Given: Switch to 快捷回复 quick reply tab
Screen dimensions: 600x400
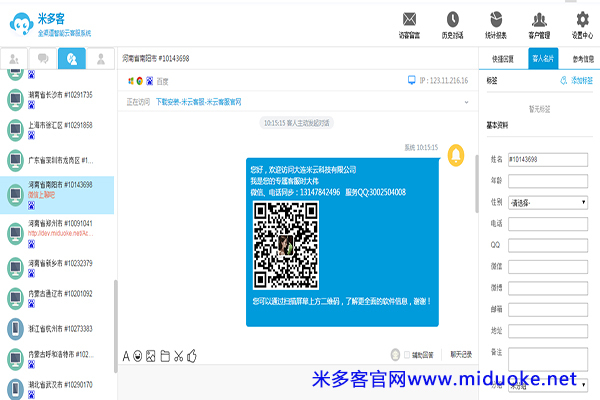Looking at the screenshot, I should [503, 59].
